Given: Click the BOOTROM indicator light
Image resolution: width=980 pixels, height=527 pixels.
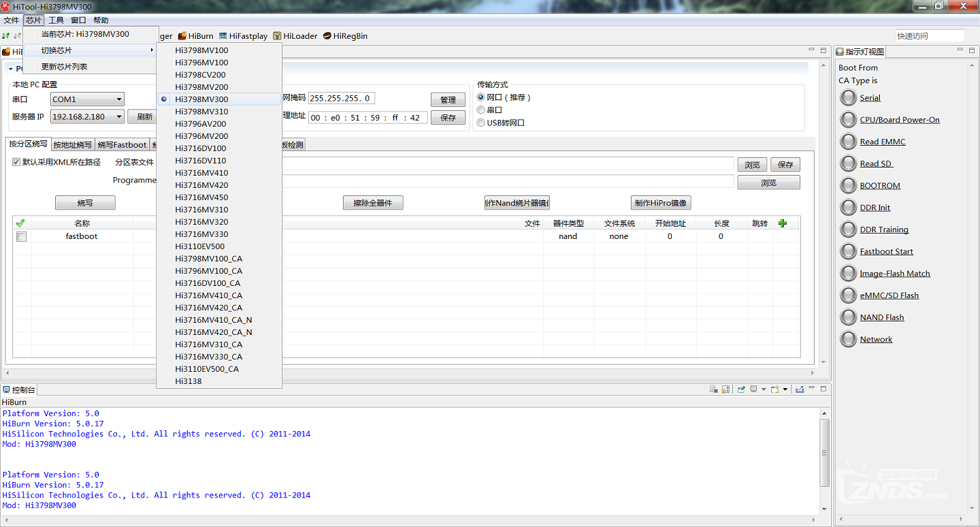Looking at the screenshot, I should coord(848,185).
